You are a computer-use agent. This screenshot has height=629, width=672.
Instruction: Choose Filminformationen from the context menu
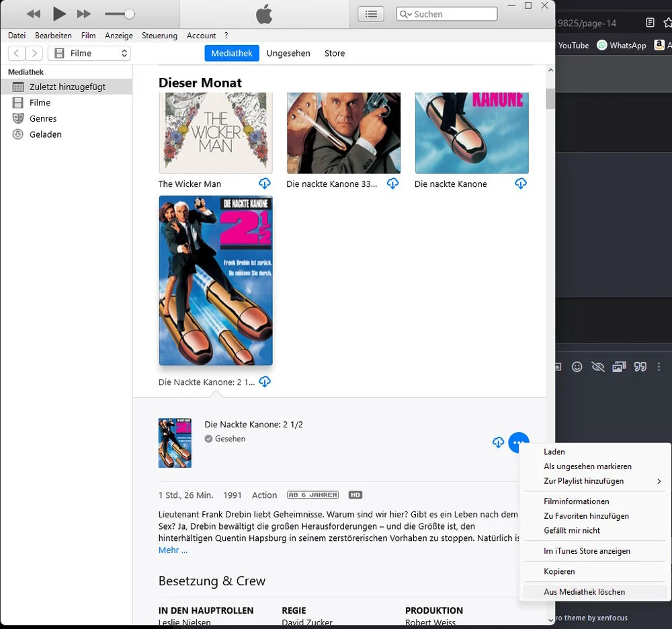(595, 501)
